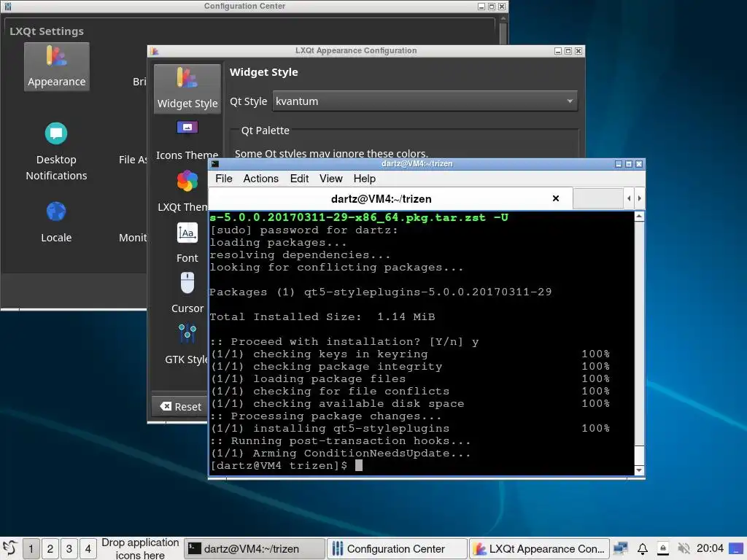The height and width of the screenshot is (560, 747).
Task: Switch to desktop 3 in pager
Action: (x=69, y=548)
